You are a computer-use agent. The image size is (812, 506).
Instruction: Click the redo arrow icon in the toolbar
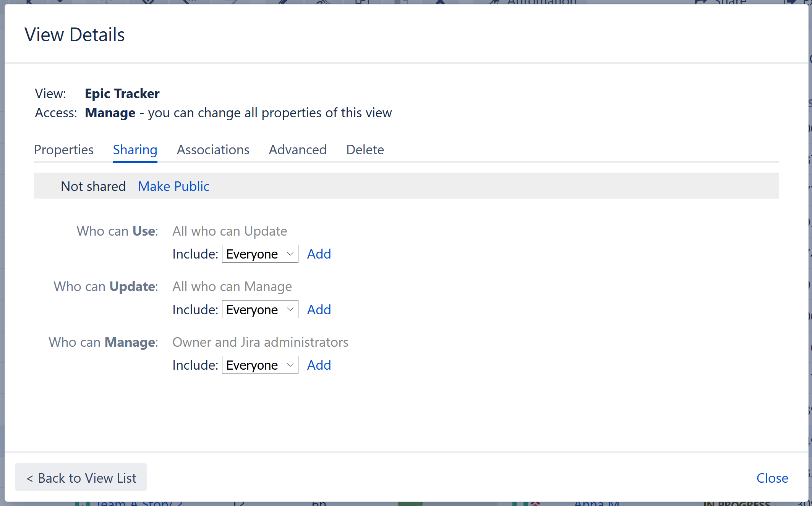pos(229,3)
